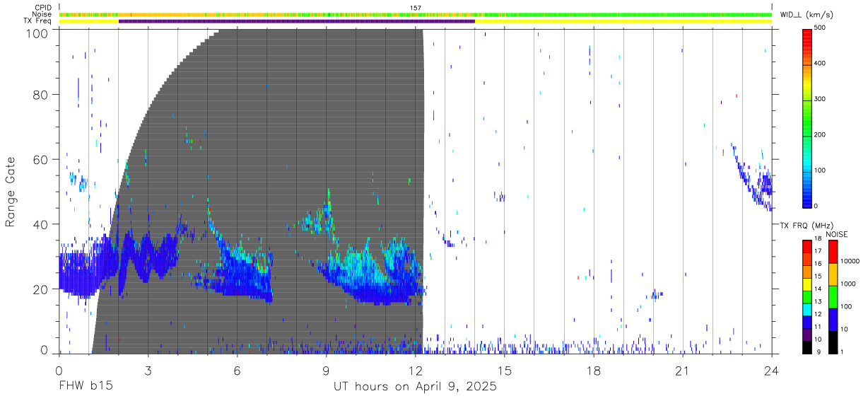Click the 21 tick on UT hours axis
Screen dimensions: 868x401
[683, 371]
